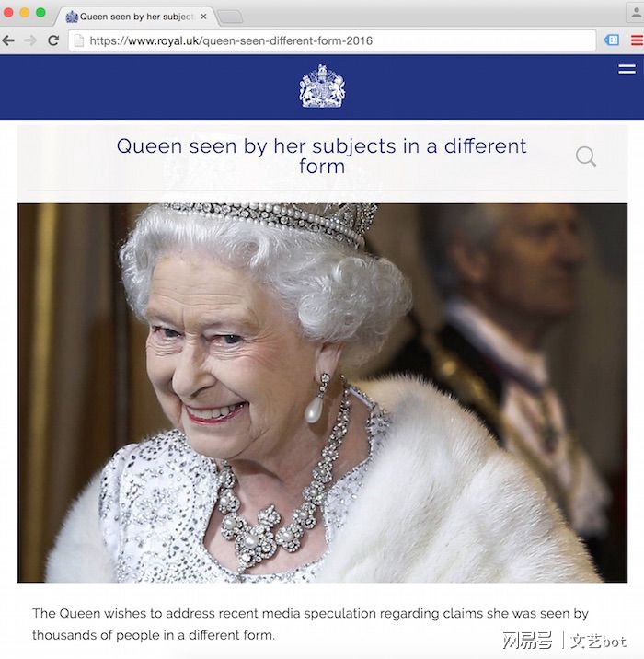644x659 pixels.
Task: Click the article headline text
Action: [321, 156]
